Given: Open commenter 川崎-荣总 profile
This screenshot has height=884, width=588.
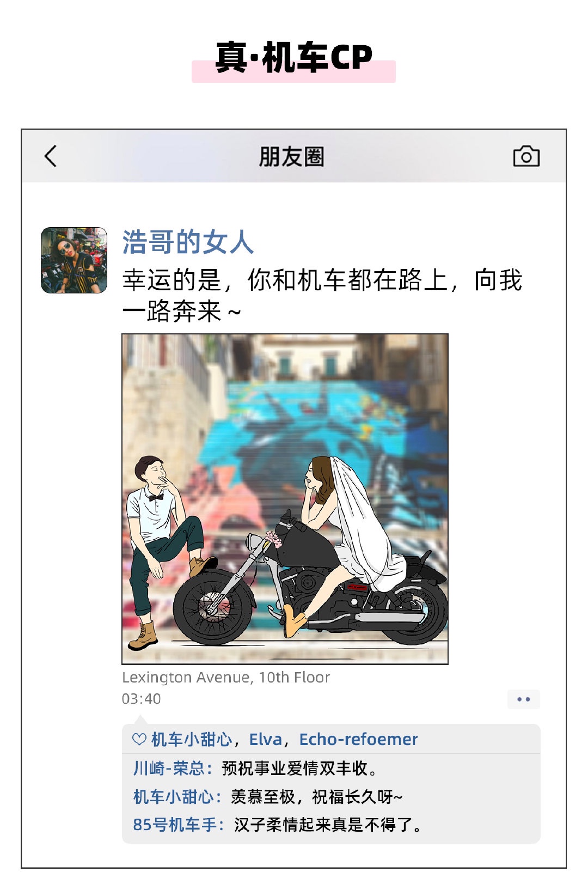Looking at the screenshot, I should coord(169,769).
